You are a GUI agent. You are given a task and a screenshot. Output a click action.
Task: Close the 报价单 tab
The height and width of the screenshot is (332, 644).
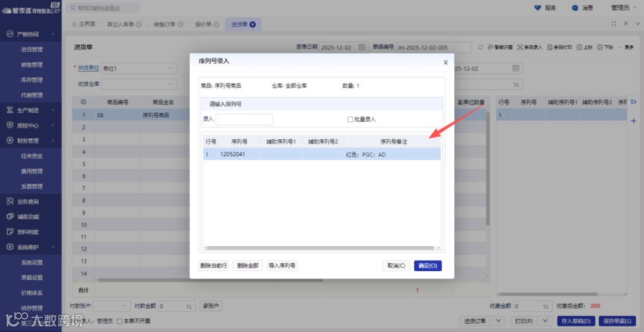click(x=216, y=24)
